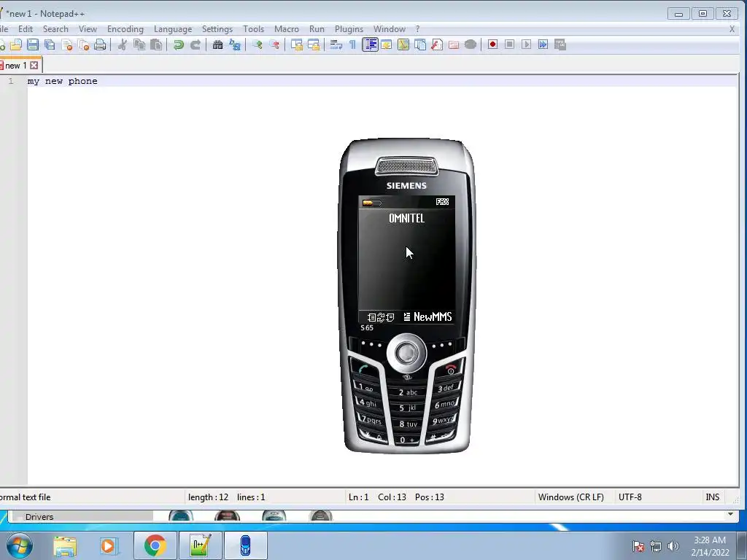Click the Document List toolbar icon
Image resolution: width=747 pixels, height=560 pixels.
(420, 44)
